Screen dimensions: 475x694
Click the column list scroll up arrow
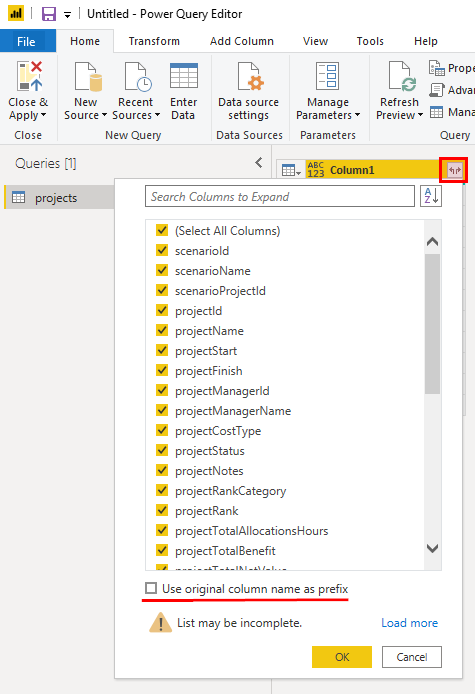coord(433,241)
